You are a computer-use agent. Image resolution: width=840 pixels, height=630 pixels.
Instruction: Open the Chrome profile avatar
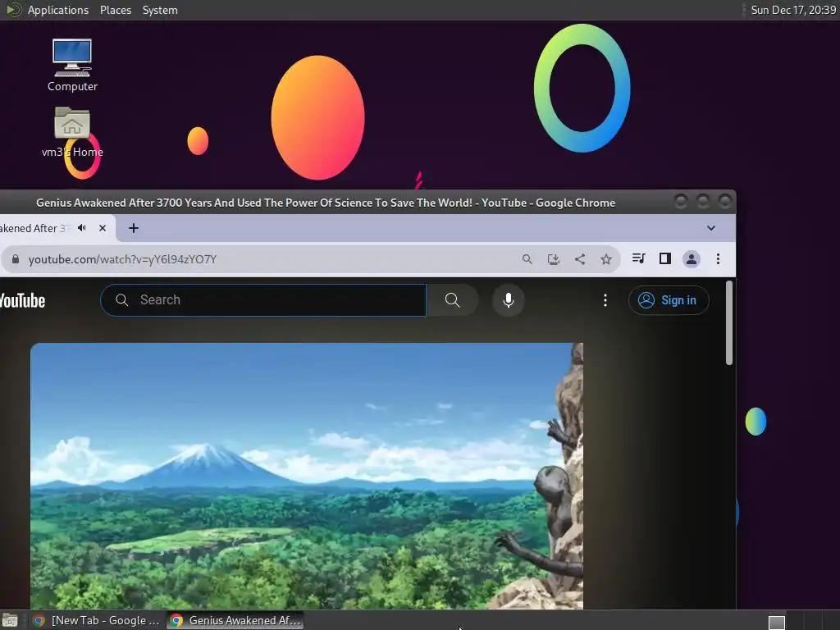(x=692, y=259)
